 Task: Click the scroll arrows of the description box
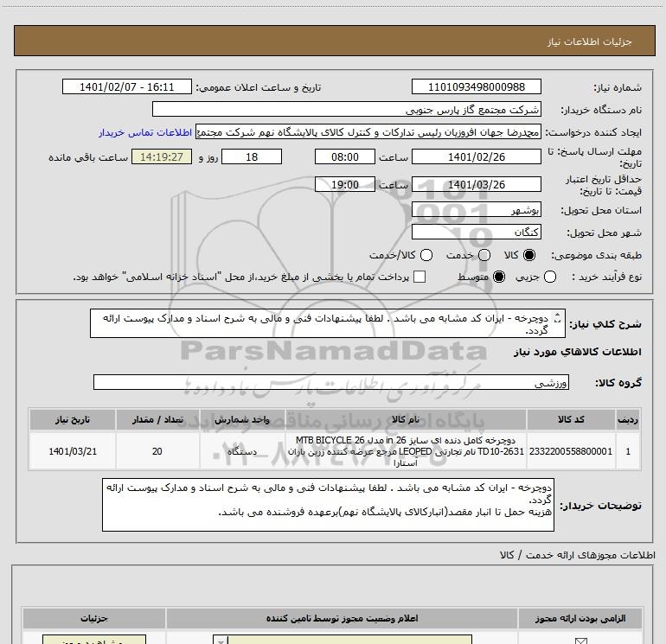coord(558,317)
